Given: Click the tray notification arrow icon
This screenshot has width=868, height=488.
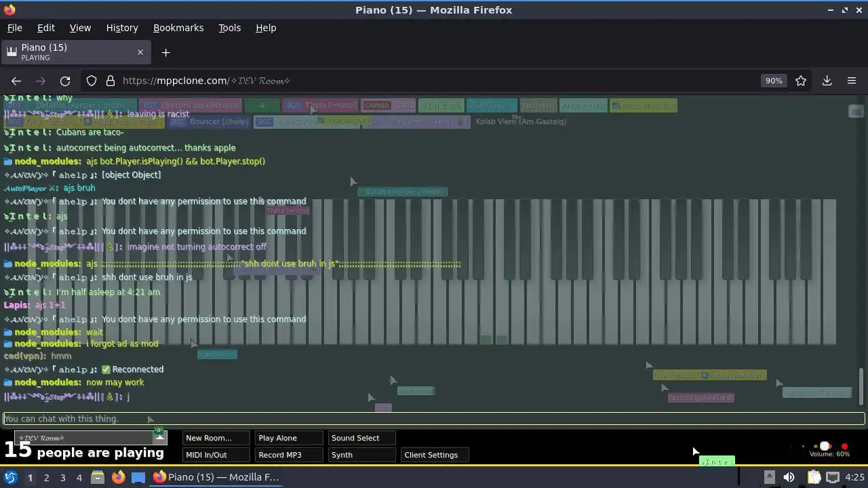Looking at the screenshot, I should pos(769,477).
